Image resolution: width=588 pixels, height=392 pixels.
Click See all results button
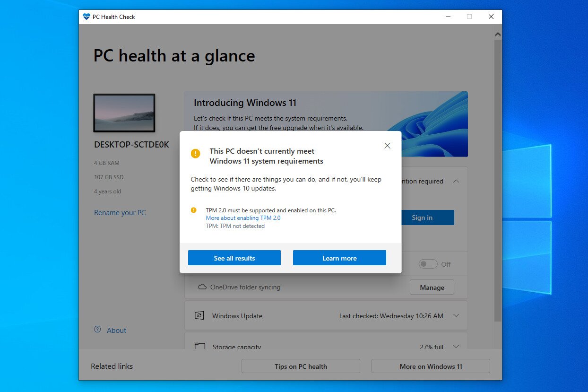(x=234, y=258)
